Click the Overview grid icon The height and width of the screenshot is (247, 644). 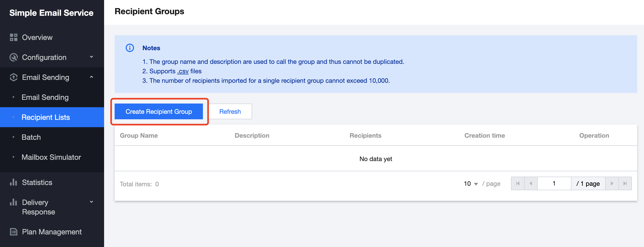click(x=13, y=37)
